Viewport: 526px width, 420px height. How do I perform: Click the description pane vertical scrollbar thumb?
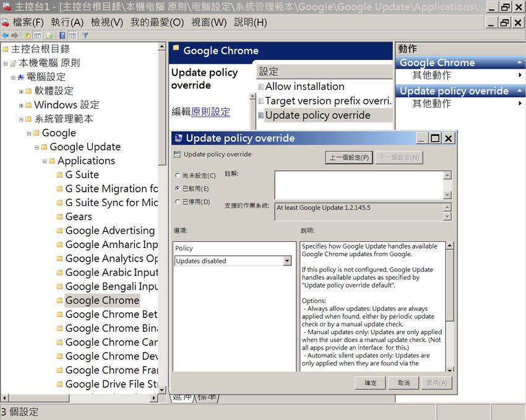449,285
